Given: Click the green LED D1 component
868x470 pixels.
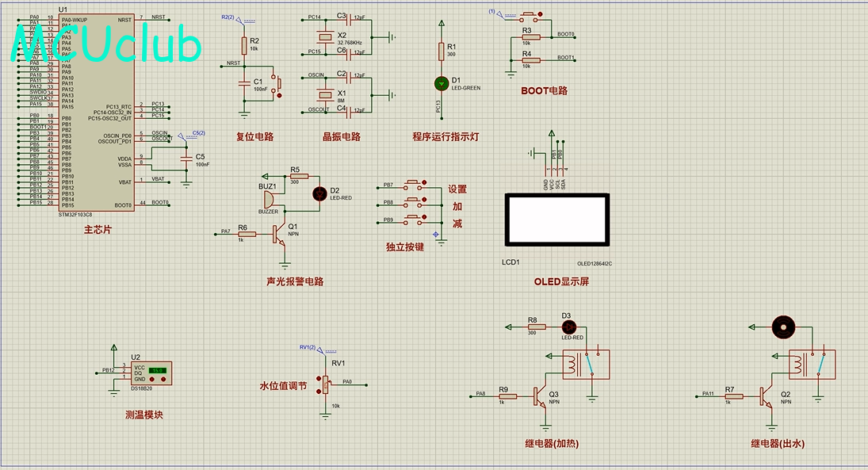Looking at the screenshot, I should (442, 83).
